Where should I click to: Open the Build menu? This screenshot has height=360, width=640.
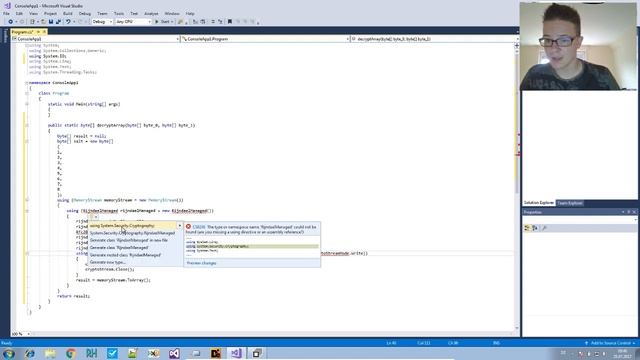click(68, 13)
